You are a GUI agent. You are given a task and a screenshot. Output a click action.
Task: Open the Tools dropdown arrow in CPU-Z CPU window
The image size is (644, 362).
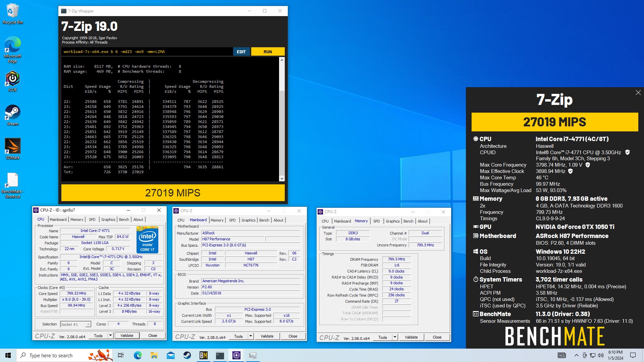[110, 336]
